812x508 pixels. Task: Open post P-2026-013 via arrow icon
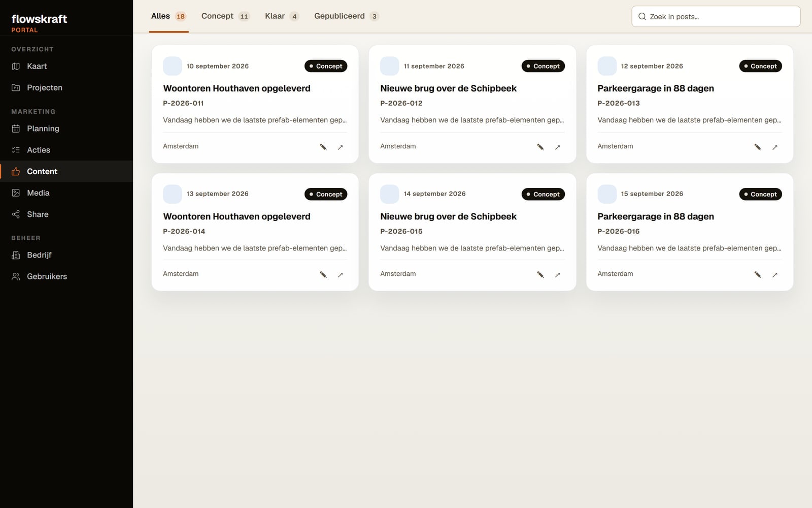click(775, 147)
